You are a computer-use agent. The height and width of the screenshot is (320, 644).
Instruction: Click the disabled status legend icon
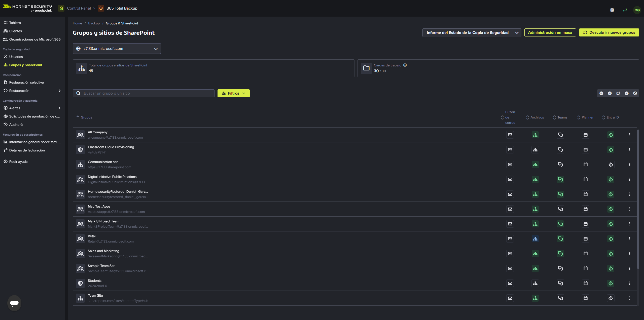pos(635,93)
